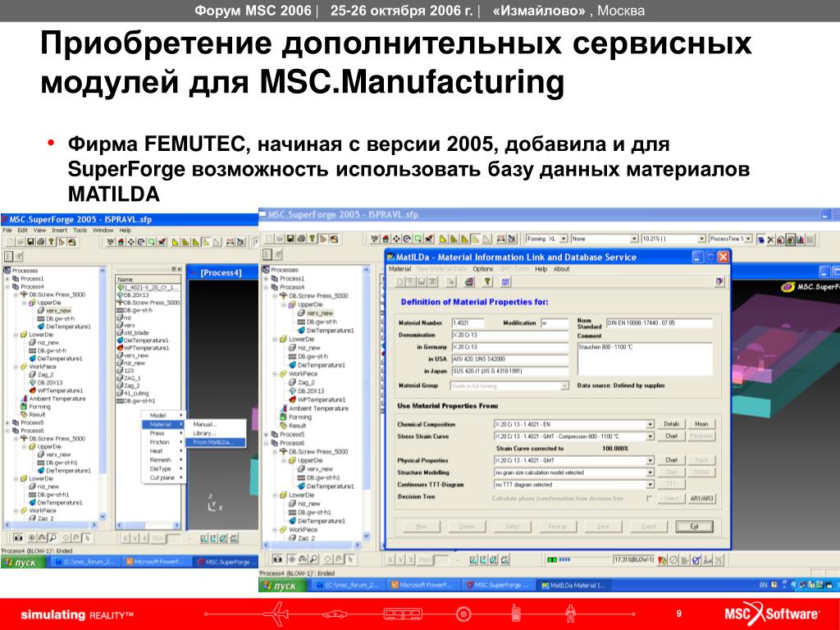This screenshot has height=630, width=840.
Task: Click yellow help icon in right SuperForge toolbar
Action: (313, 239)
